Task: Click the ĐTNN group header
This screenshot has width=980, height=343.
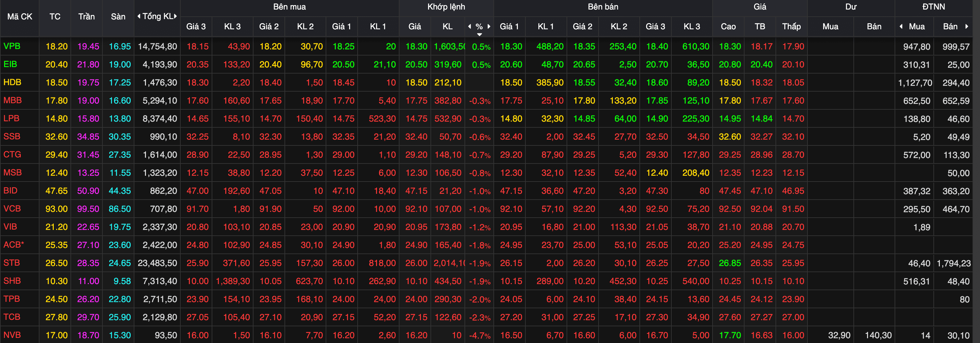Action: [933, 7]
